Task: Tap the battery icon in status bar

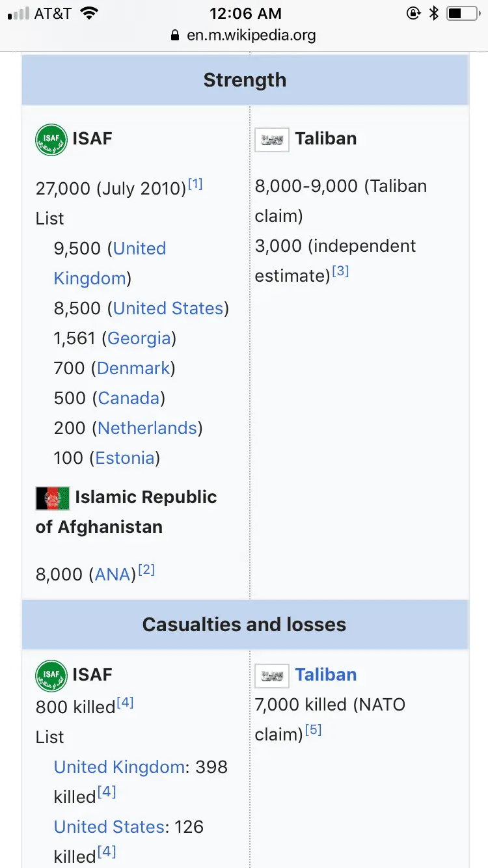Action: pyautogui.click(x=463, y=13)
